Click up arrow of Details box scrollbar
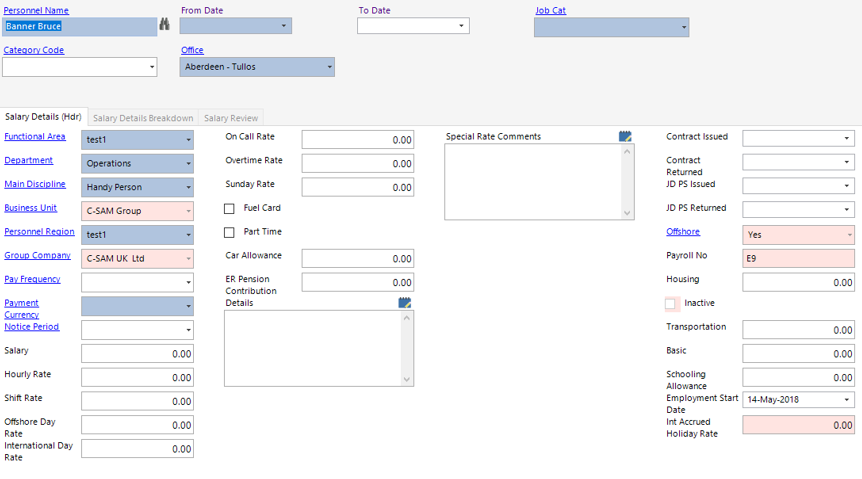 407,318
